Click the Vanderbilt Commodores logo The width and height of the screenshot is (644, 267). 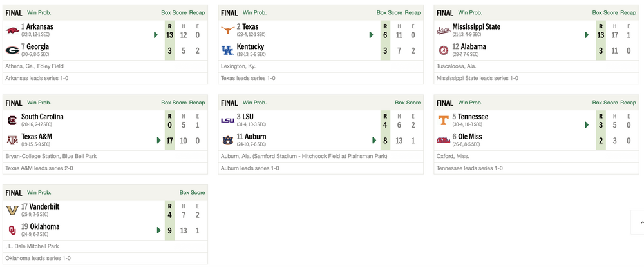(x=12, y=210)
